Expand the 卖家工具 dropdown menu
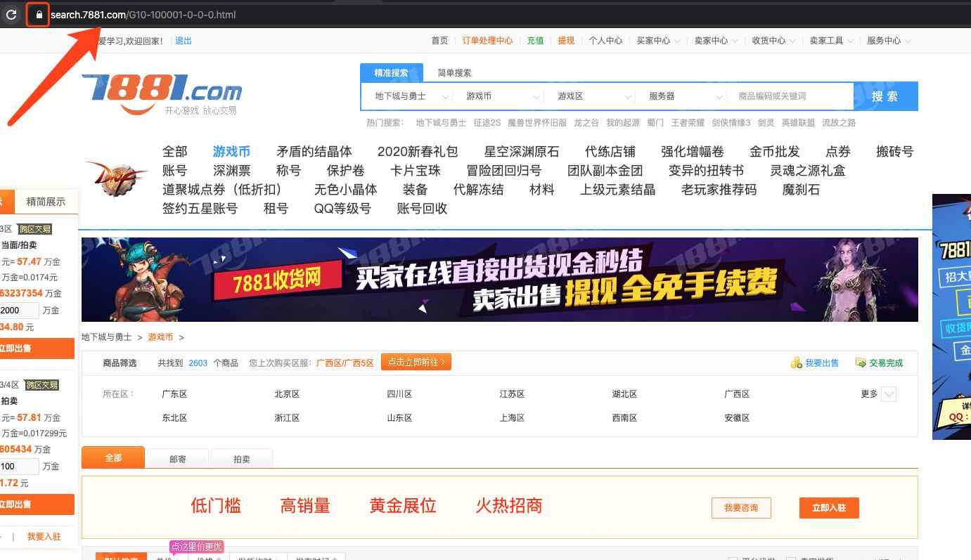 pyautogui.click(x=832, y=41)
